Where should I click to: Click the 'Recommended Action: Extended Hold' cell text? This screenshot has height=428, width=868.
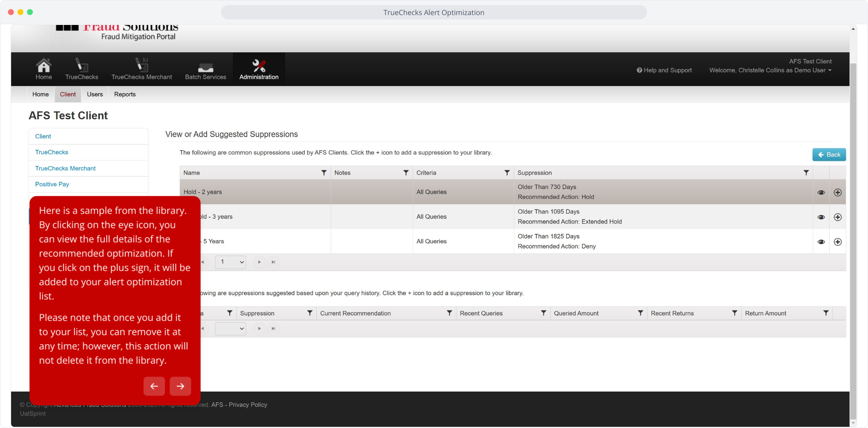[569, 222]
